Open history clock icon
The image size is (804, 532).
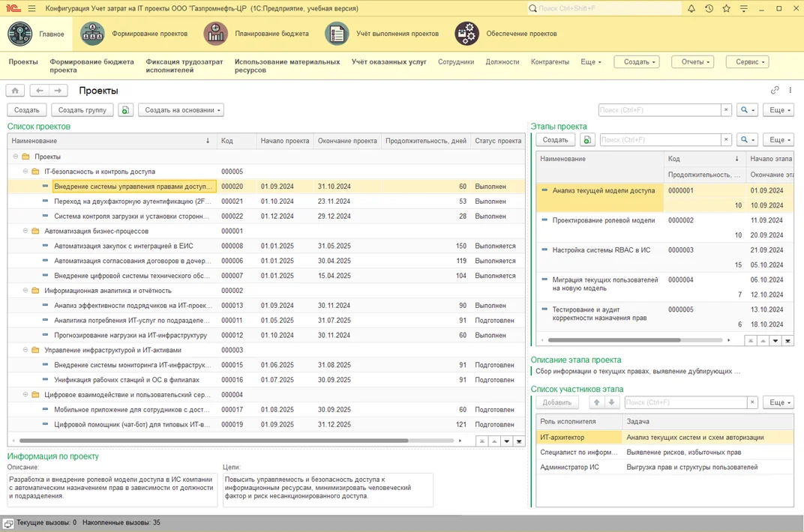[x=709, y=9]
